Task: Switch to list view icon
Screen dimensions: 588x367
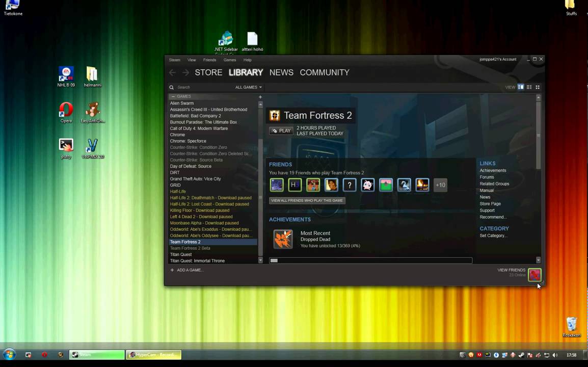Action: [529, 87]
